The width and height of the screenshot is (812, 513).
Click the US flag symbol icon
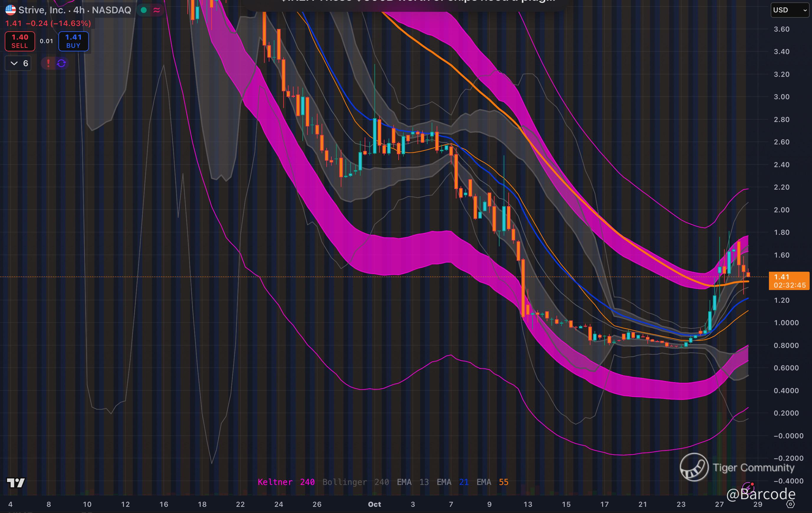point(10,10)
